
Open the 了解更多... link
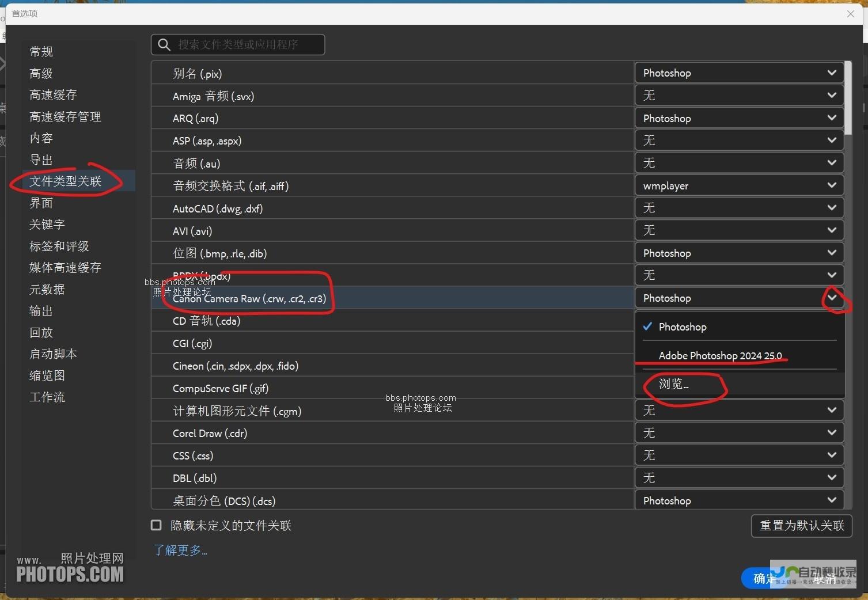tap(180, 550)
